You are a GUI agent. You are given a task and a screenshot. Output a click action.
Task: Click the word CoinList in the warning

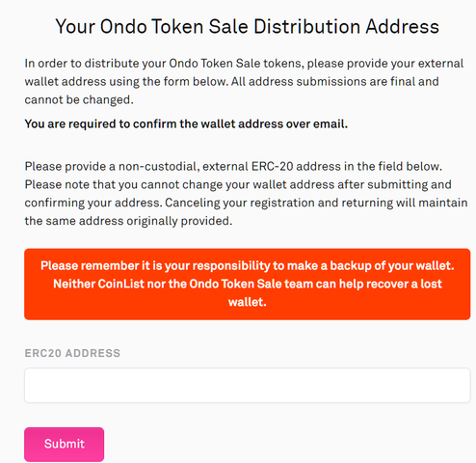coord(121,284)
